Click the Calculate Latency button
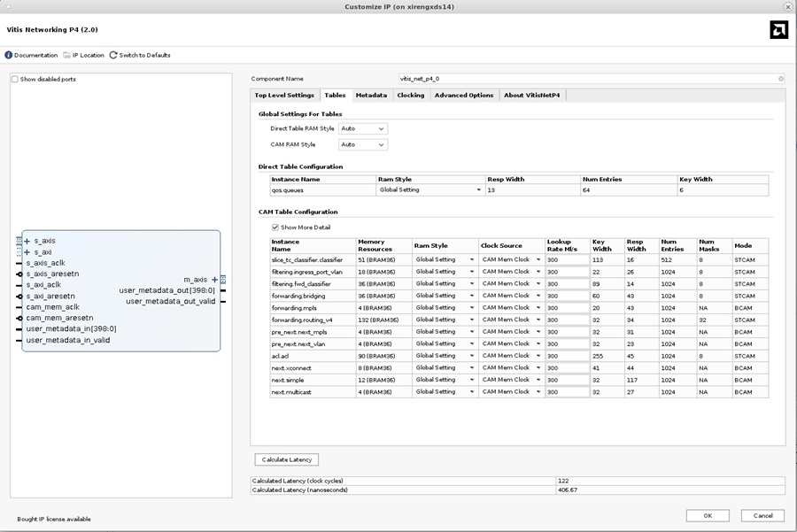Image resolution: width=797 pixels, height=532 pixels. [x=286, y=459]
